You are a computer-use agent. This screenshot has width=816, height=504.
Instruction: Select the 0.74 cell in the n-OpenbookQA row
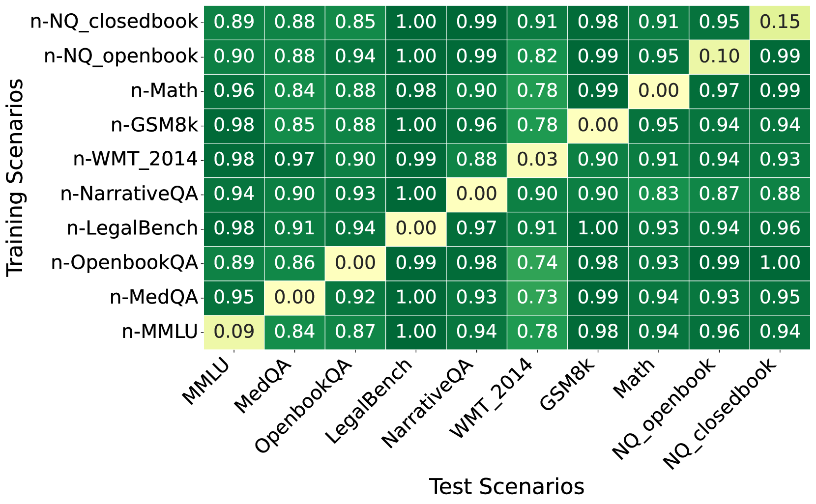[x=537, y=263]
